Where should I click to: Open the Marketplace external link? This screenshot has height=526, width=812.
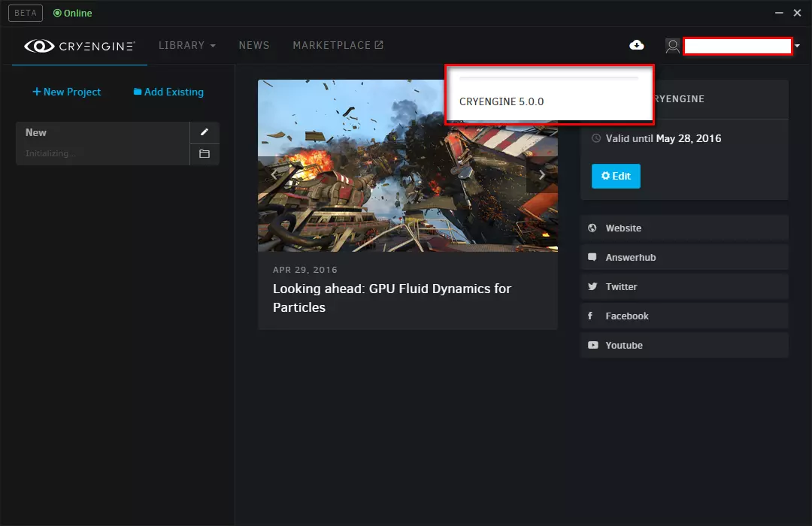coord(338,46)
